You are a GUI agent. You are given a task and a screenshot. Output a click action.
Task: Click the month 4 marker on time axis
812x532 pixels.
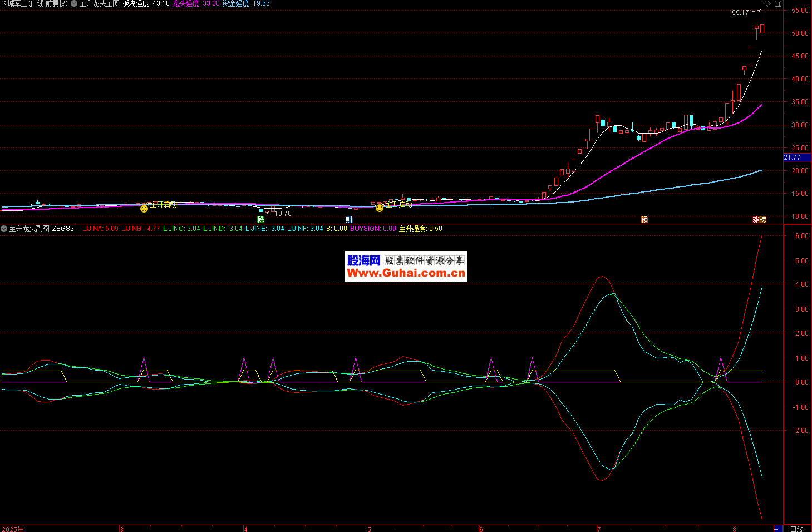[x=245, y=529]
